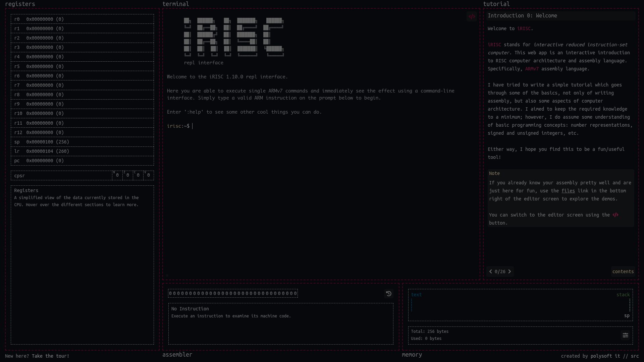Toggle the V flag in cpsr
The height and width of the screenshot is (362, 644).
click(149, 175)
